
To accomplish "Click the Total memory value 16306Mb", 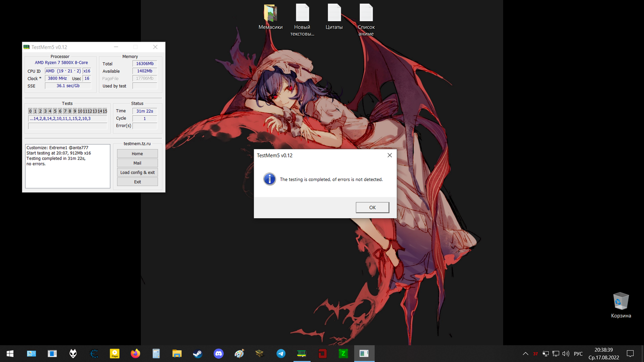I will [x=145, y=64].
